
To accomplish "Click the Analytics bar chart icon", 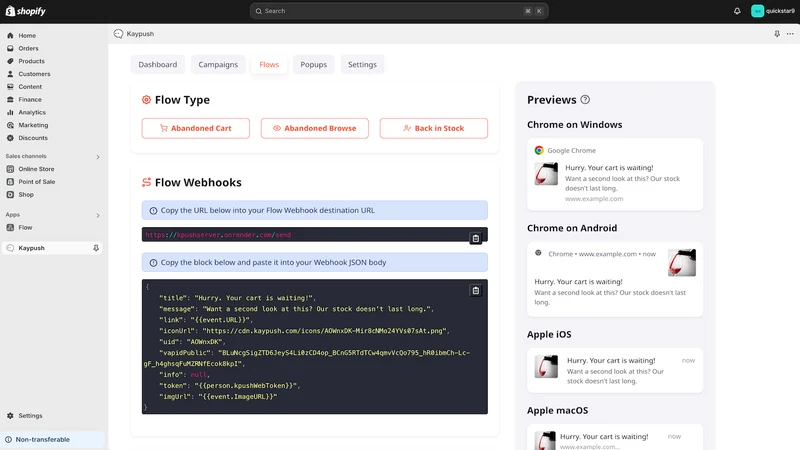I will click(x=10, y=112).
